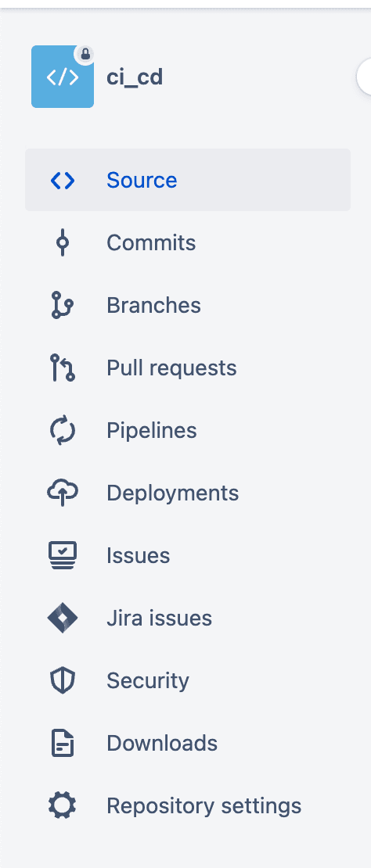This screenshot has height=868, width=371.
Task: Click the Repository settings gear icon
Action: [x=63, y=805]
